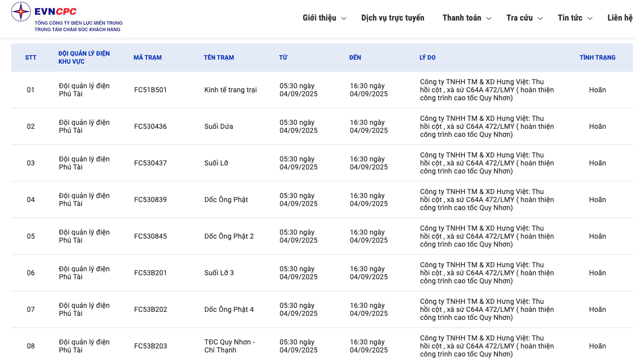Click the MÃ TRẠM column header
The width and height of the screenshot is (635, 364).
tap(147, 58)
